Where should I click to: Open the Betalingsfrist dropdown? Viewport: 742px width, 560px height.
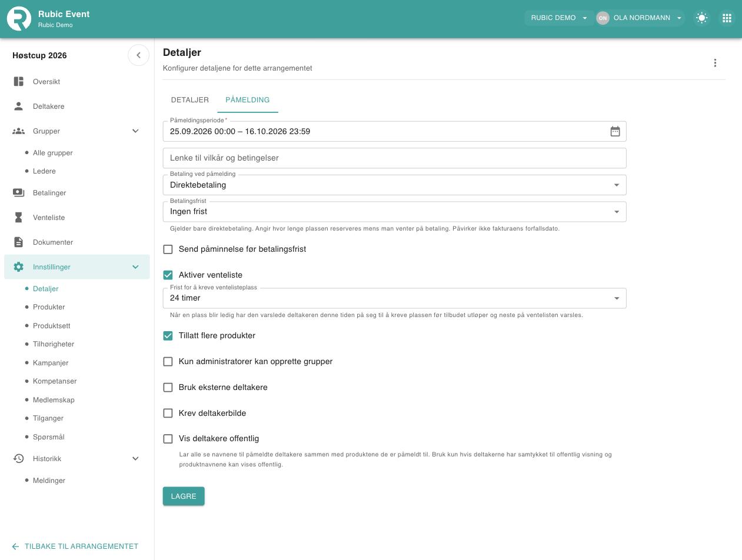tap(394, 212)
